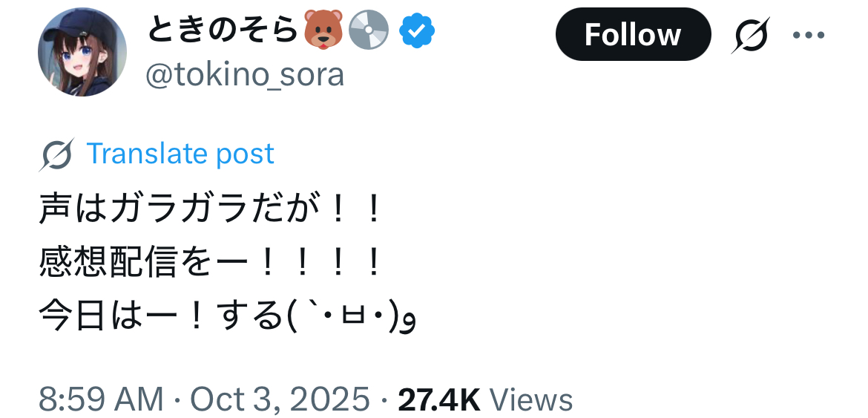Open the 27.4K view count
This screenshot has height=418, width=868.
point(439,399)
